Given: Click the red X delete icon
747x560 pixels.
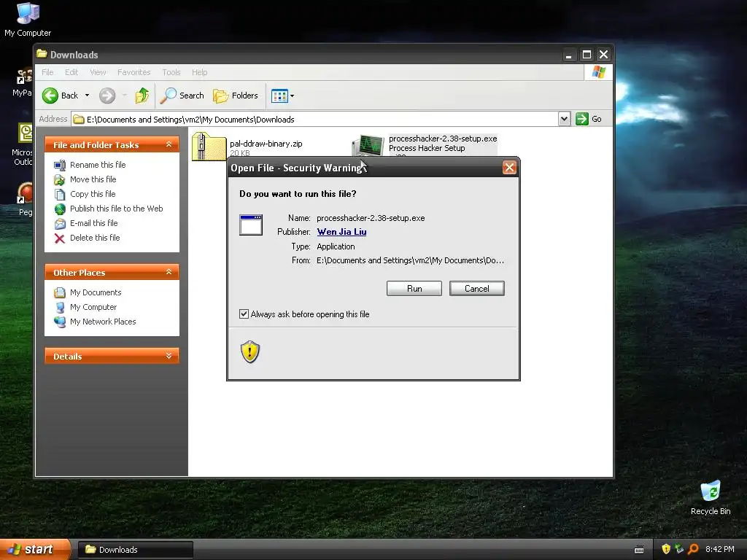Looking at the screenshot, I should [60, 238].
